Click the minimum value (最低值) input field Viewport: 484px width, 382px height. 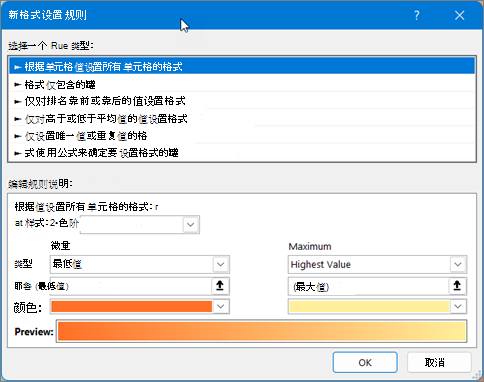[x=131, y=286]
